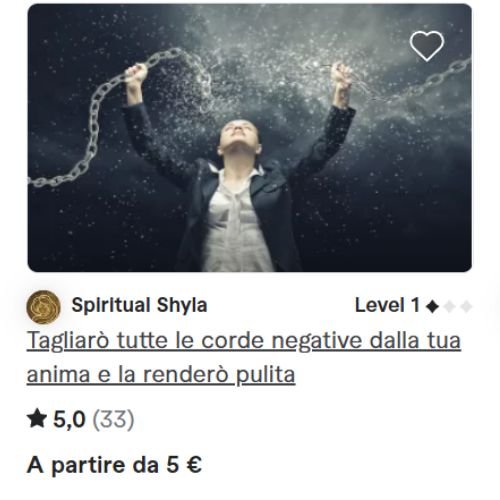Click the "A partire da 5 €" price

114,465
